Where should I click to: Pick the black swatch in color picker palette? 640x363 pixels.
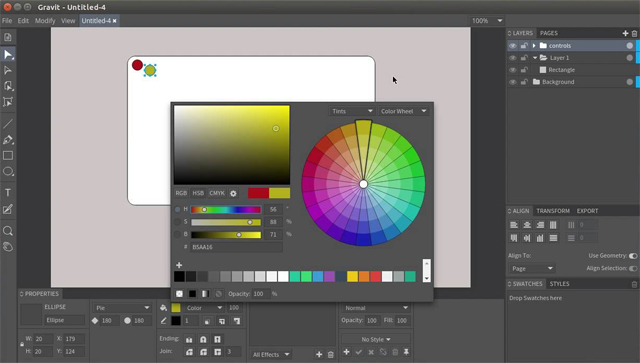pos(179,276)
